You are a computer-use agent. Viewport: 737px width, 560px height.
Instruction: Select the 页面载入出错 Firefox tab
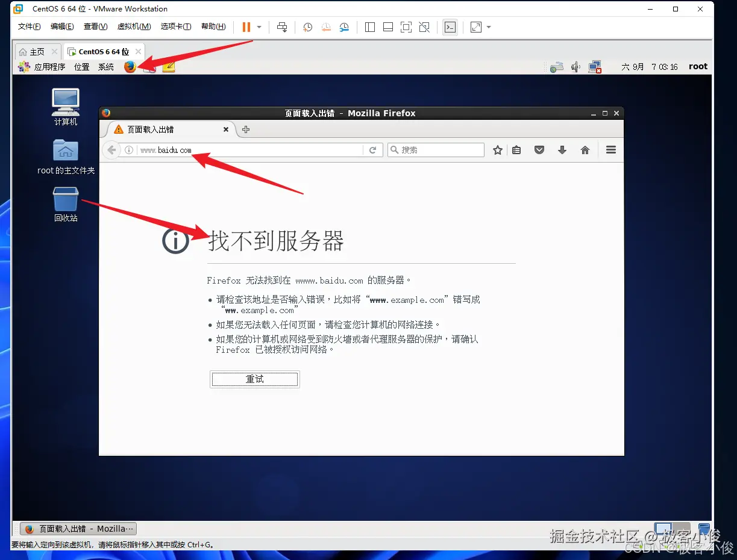(x=171, y=129)
